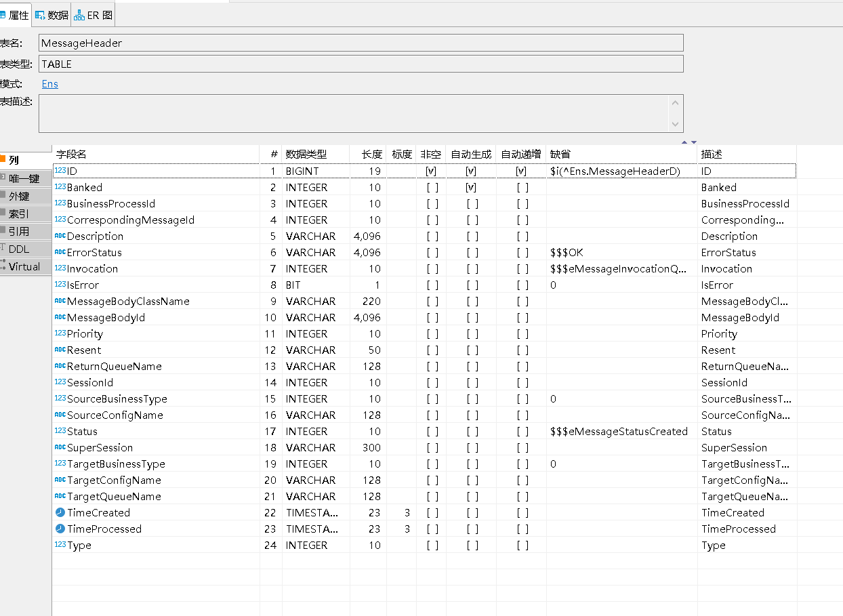Image resolution: width=843 pixels, height=616 pixels.
Task: Click the clock icon beside TimeCreated
Action: (60, 513)
